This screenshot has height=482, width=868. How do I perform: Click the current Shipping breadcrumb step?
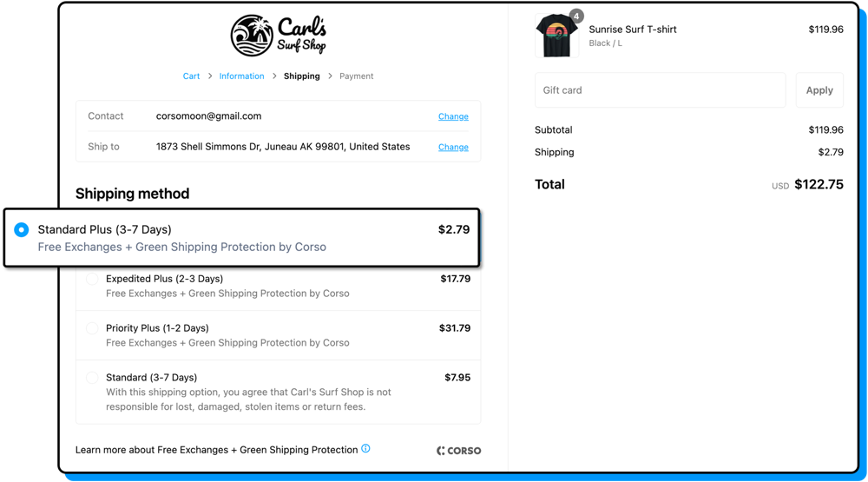[301, 76]
